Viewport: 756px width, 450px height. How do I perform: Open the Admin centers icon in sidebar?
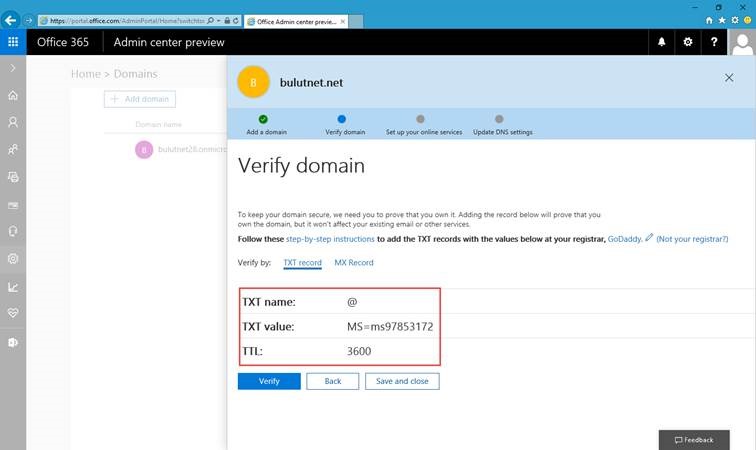point(13,342)
